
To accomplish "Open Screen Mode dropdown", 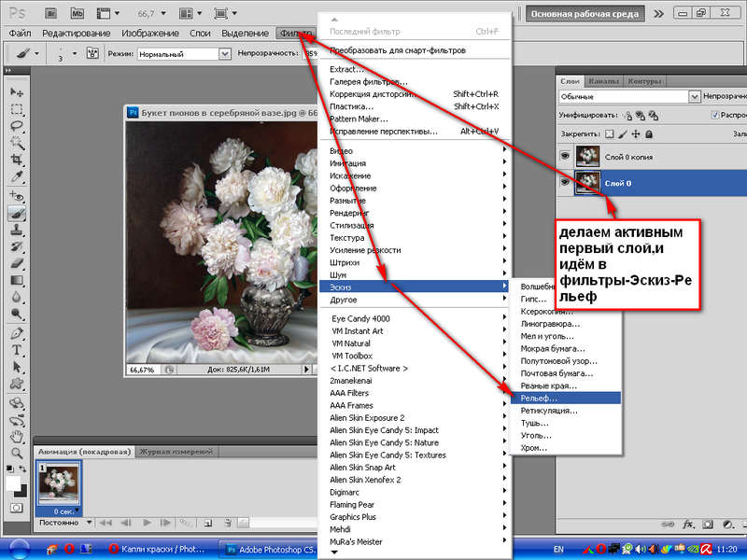I will click(226, 13).
